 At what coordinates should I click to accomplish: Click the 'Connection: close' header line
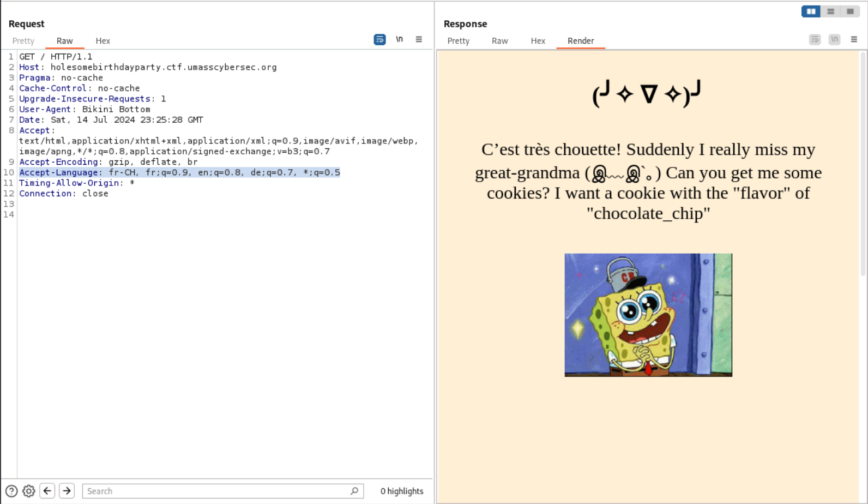[64, 194]
